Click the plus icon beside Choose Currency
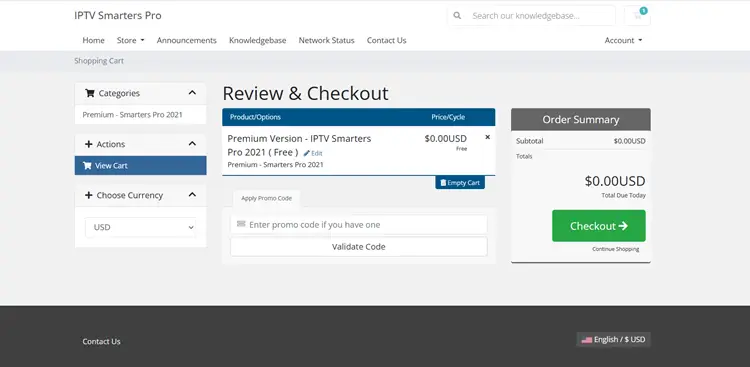Viewport: 750px width, 367px height. click(88, 195)
